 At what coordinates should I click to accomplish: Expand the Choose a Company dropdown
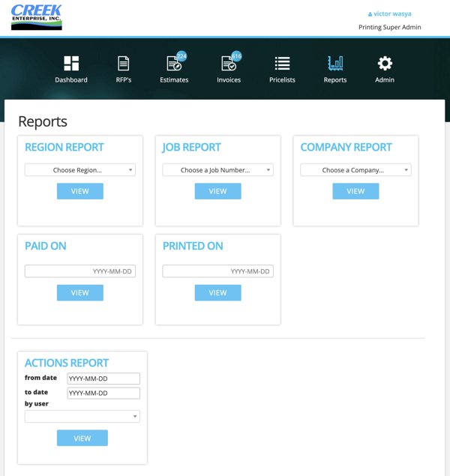[355, 170]
